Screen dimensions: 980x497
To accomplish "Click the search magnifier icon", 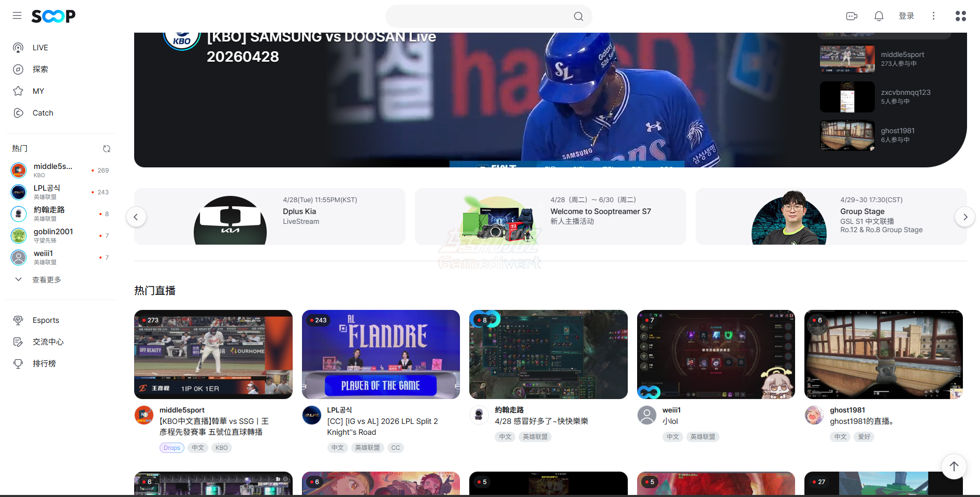I will tap(578, 17).
